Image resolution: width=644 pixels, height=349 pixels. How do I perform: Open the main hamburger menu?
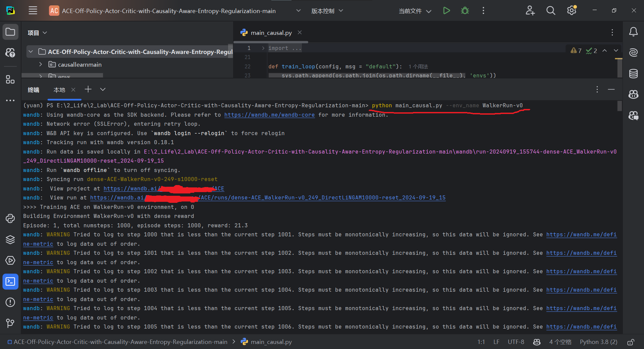[x=33, y=11]
